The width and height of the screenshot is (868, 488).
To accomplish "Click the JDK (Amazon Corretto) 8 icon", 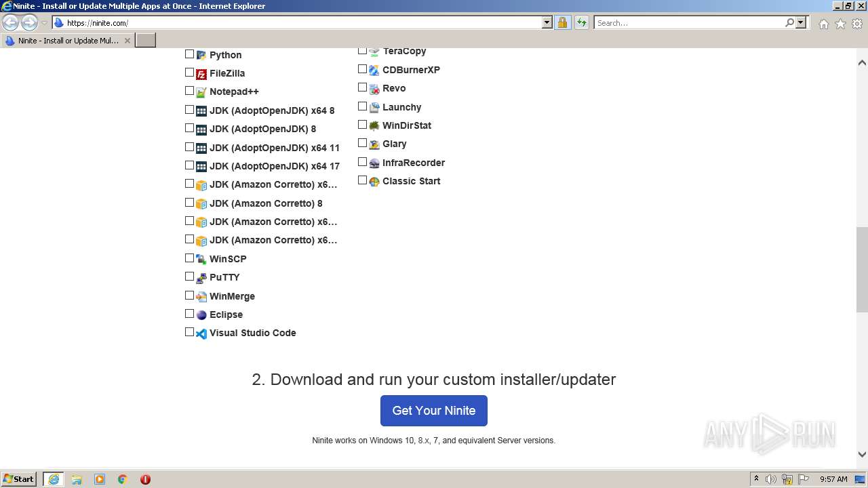I will coord(201,204).
